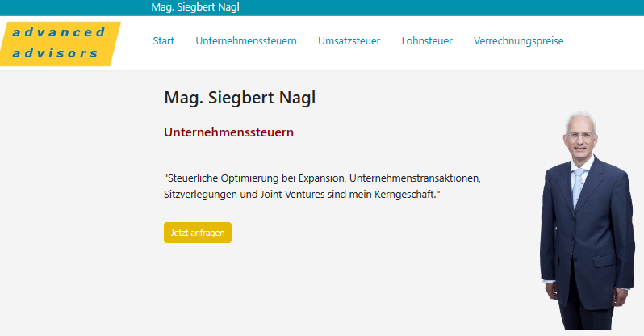The image size is (644, 336).
Task: Click the light blue tie in the photo
Action: coord(578,184)
